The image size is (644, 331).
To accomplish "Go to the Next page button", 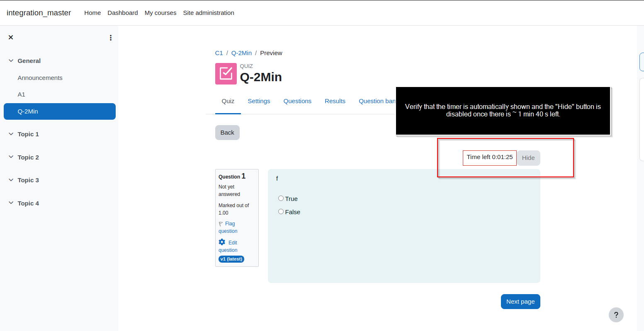I will (x=520, y=302).
